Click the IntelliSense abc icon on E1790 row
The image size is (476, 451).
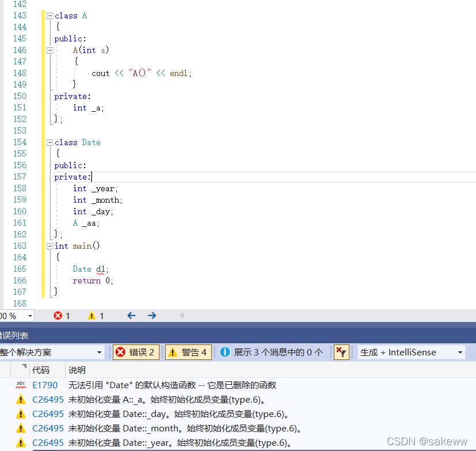(x=21, y=385)
